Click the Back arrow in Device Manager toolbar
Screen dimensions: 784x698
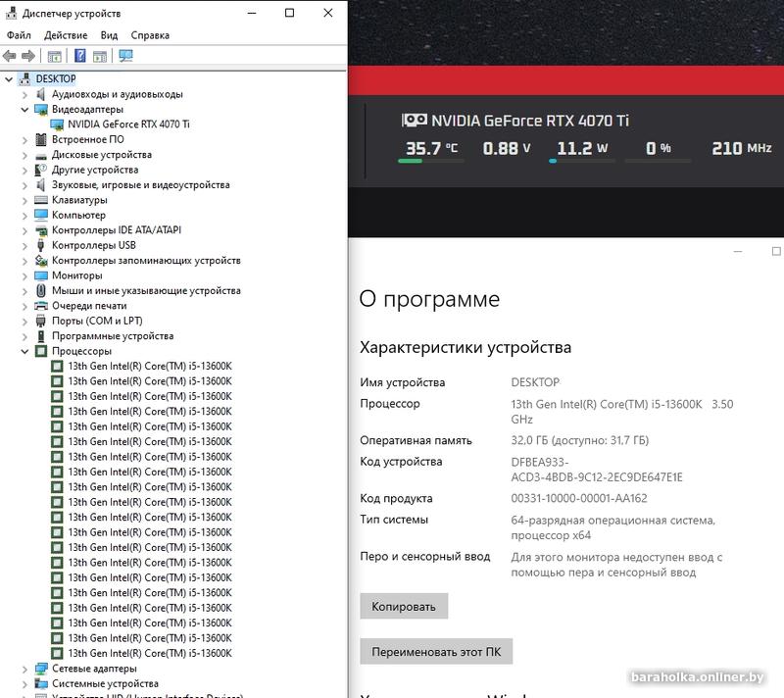[x=10, y=56]
